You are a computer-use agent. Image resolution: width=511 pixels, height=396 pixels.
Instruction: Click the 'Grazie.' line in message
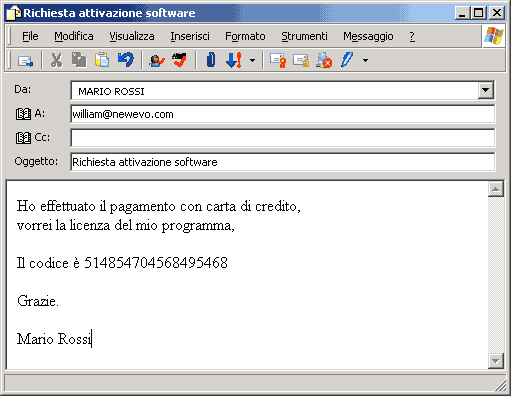point(38,301)
